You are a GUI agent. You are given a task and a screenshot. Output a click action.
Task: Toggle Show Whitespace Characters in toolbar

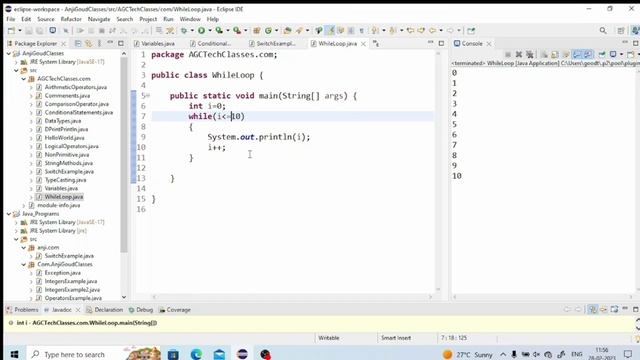[x=362, y=31]
